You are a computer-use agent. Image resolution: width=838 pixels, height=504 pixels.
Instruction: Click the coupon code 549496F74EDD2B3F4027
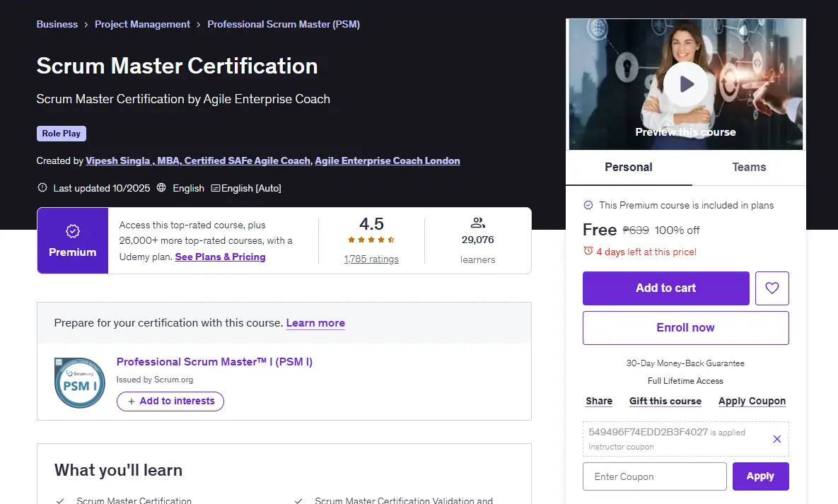648,432
